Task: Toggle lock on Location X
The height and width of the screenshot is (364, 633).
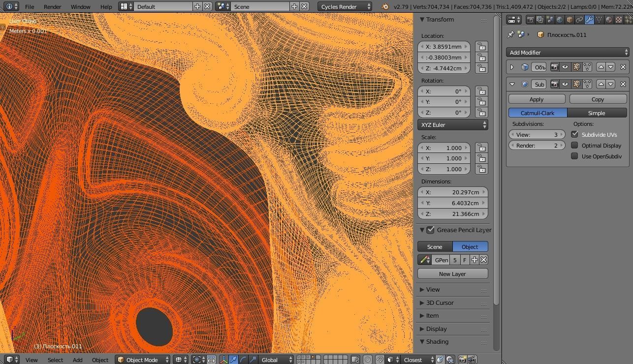Action: pyautogui.click(x=481, y=47)
